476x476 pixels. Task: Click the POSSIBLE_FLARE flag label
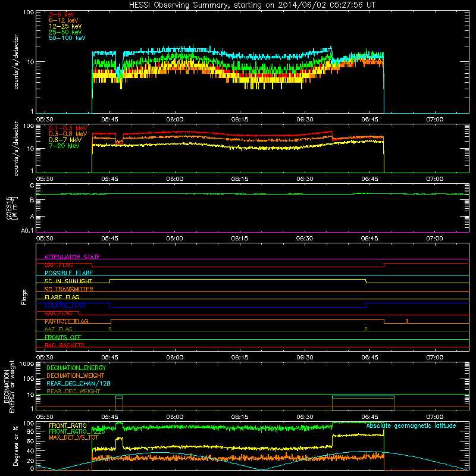[68, 273]
